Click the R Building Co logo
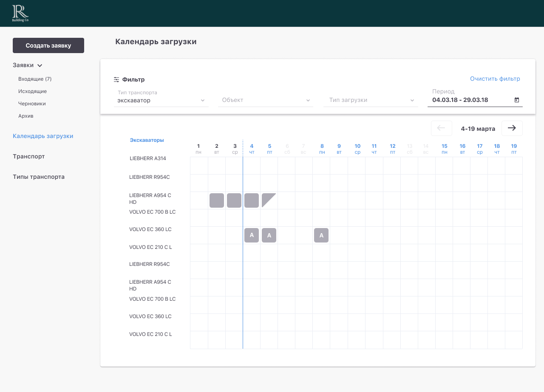Viewport: 544px width, 392px height. 20,13
